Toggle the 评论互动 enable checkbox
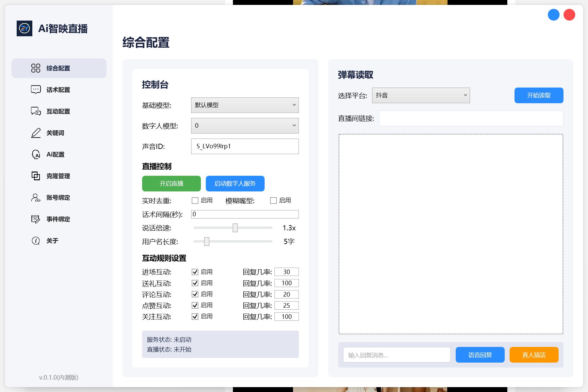 pos(195,294)
